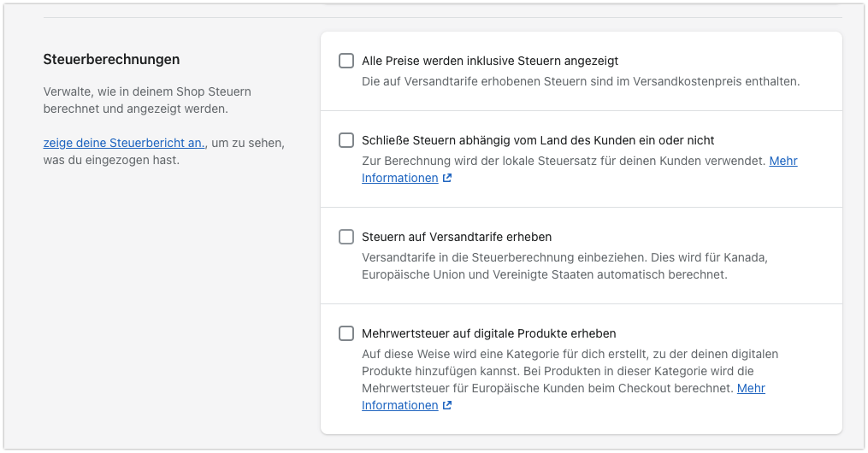Viewport: 868px width, 453px height.
Task: Open the 'zeige deine Steuerbericht an' link
Action: coord(125,144)
